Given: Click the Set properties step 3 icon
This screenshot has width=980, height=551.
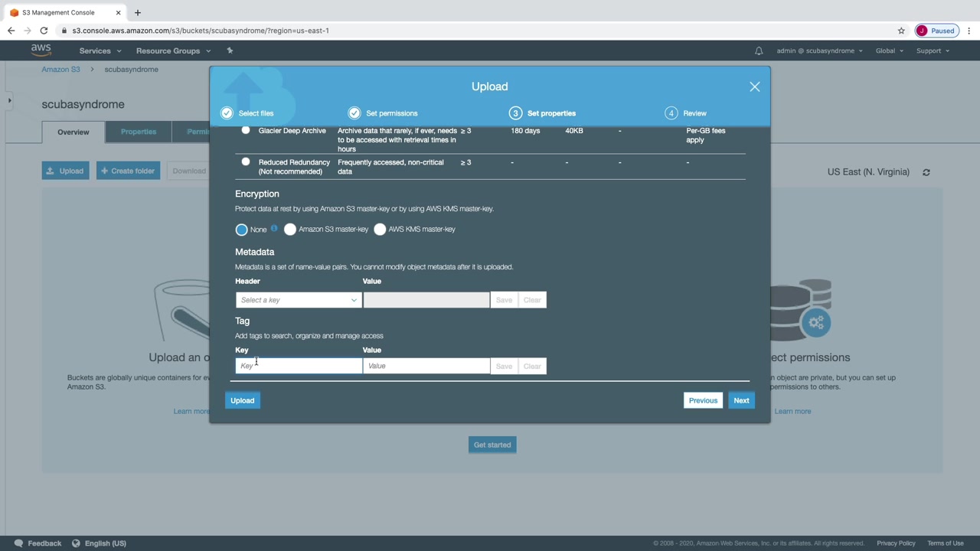Looking at the screenshot, I should click(515, 113).
